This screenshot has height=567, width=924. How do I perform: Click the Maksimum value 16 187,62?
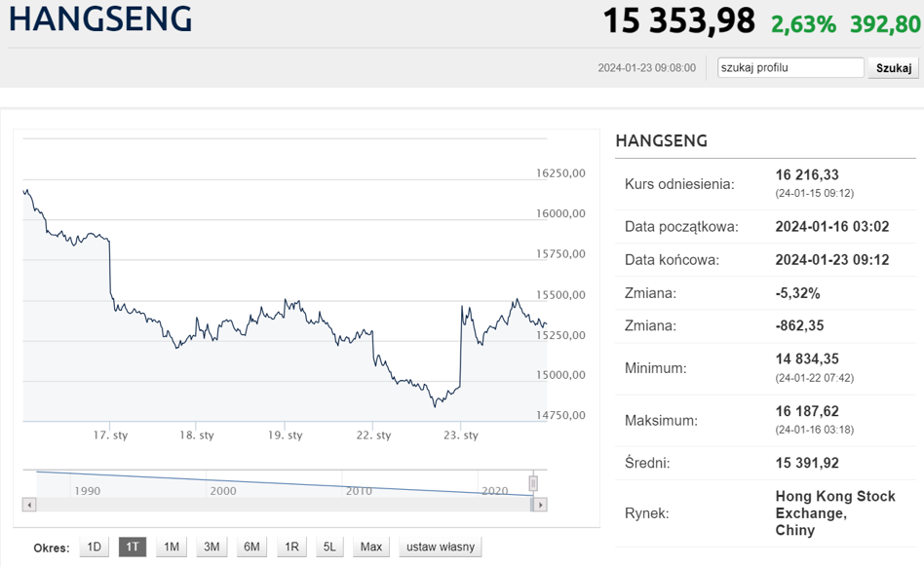(x=807, y=411)
